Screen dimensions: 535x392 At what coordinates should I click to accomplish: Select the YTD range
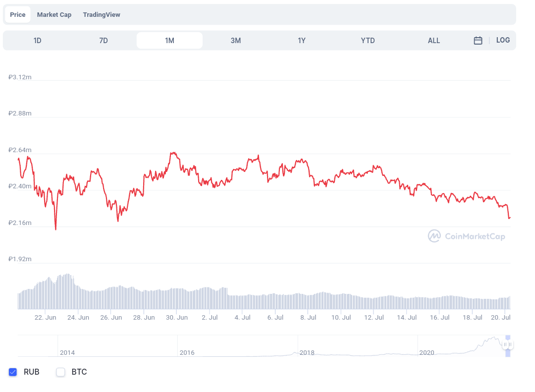[368, 40]
